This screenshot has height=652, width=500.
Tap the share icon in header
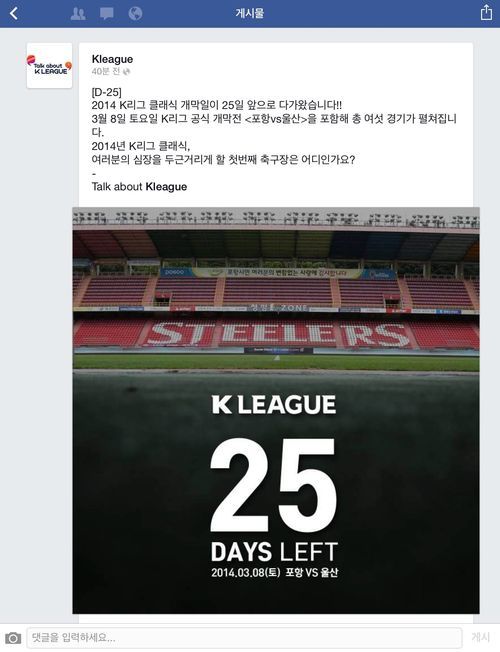[486, 12]
